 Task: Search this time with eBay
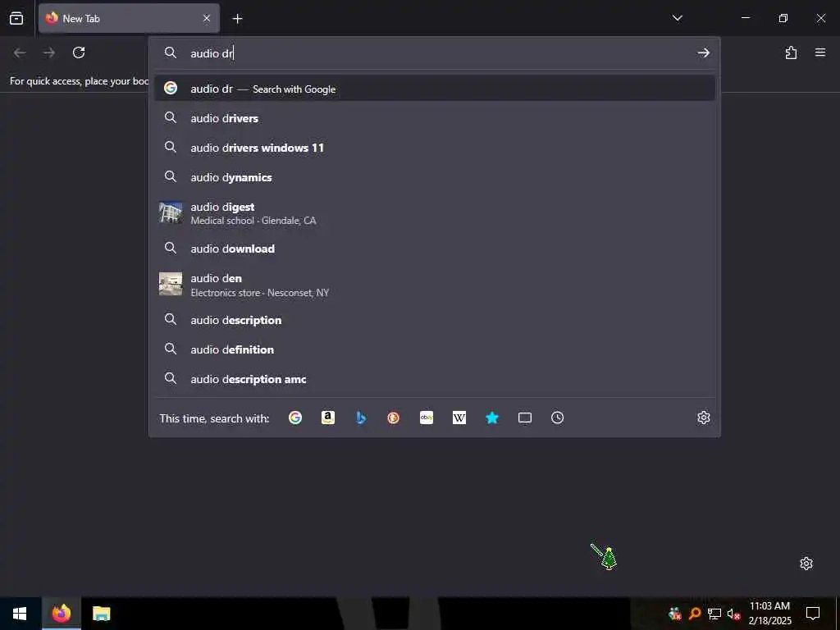tap(427, 418)
